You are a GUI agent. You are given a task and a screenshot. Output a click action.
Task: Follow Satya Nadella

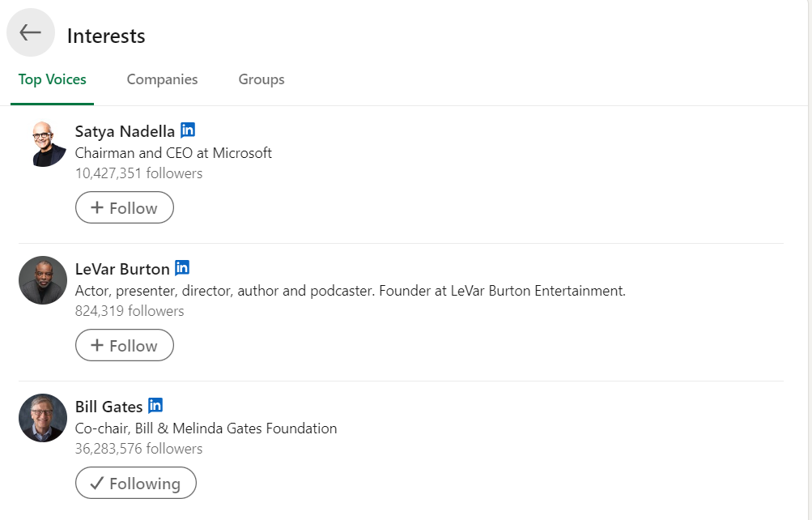125,207
